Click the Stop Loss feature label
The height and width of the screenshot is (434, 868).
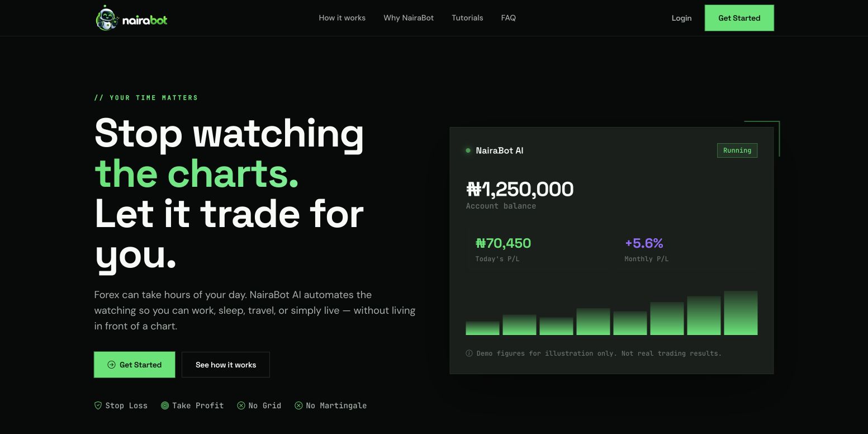click(x=126, y=405)
